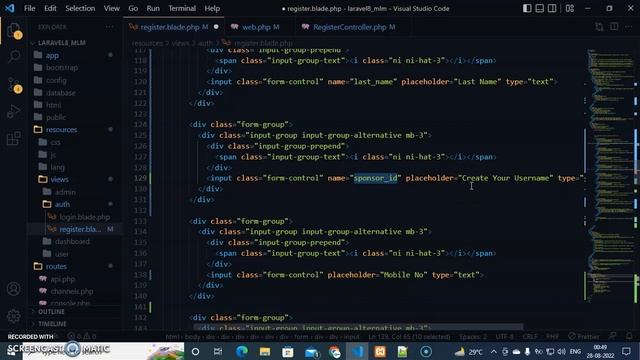Expand the OUTLINE section
The width and height of the screenshot is (640, 360).
pos(51,311)
